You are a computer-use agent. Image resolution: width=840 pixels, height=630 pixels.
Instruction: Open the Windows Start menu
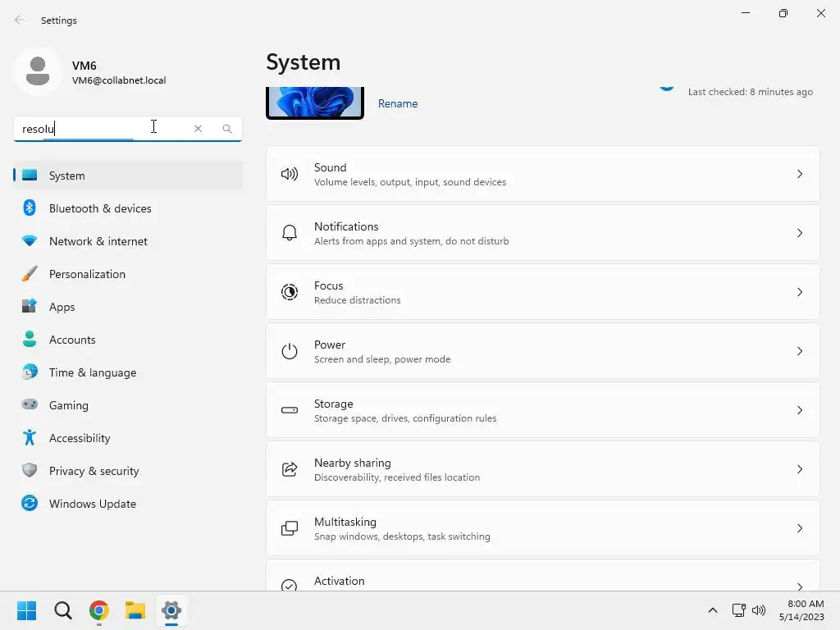[27, 610]
